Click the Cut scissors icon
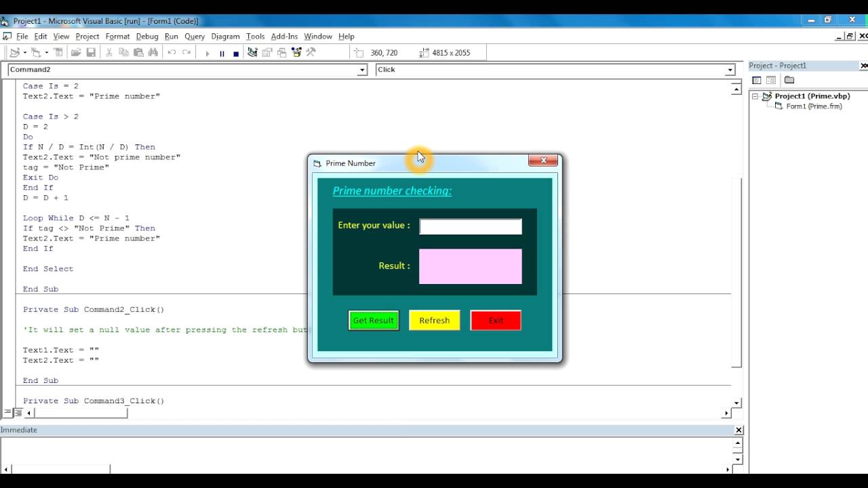This screenshot has height=488, width=868. (x=108, y=52)
